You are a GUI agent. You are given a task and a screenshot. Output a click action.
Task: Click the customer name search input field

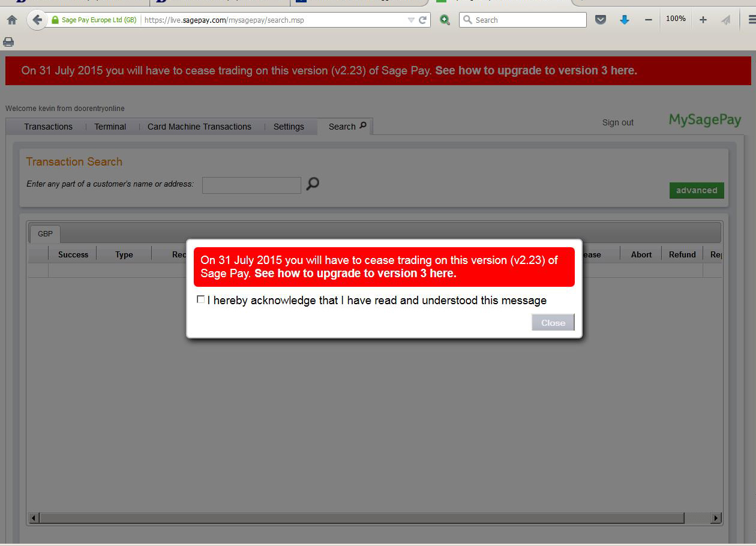tap(251, 185)
